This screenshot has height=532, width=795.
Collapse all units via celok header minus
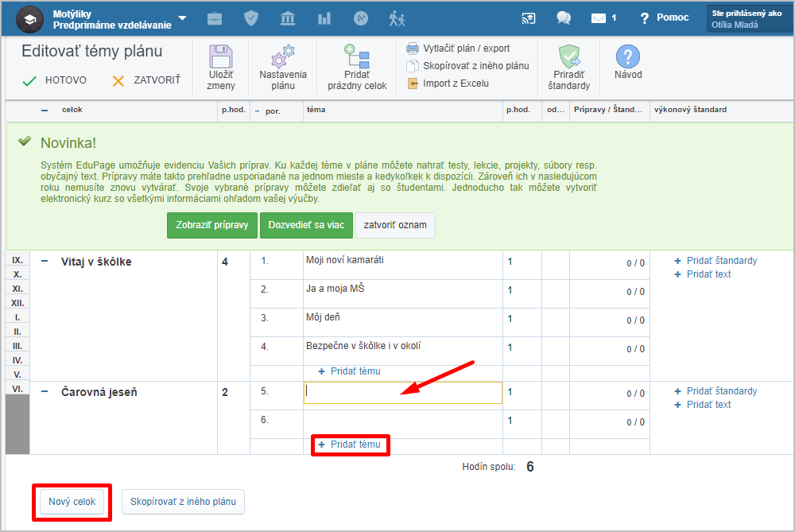pyautogui.click(x=45, y=110)
